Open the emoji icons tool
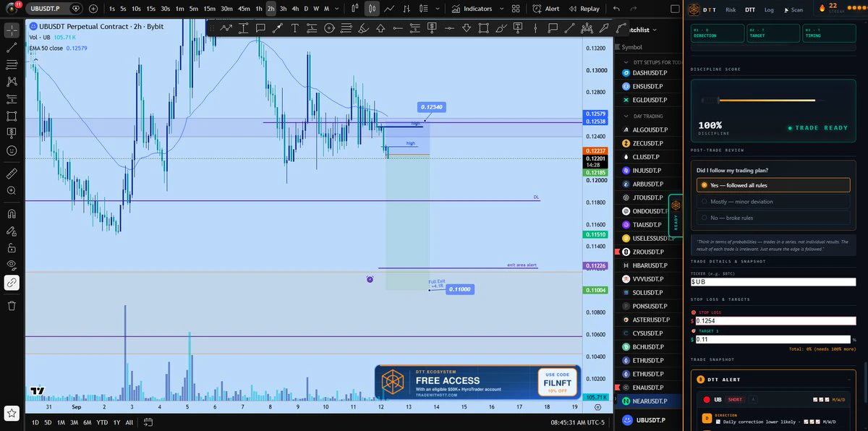The width and height of the screenshot is (868, 431). (x=12, y=151)
